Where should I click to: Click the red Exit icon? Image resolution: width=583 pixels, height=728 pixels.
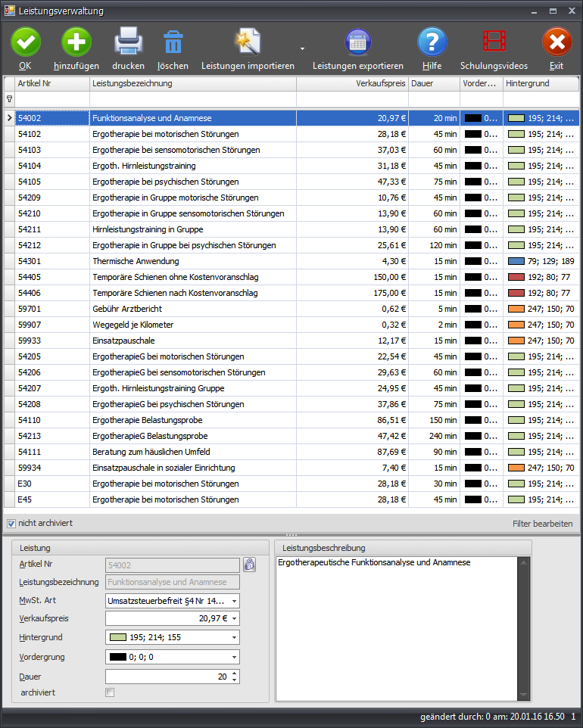pos(556,42)
